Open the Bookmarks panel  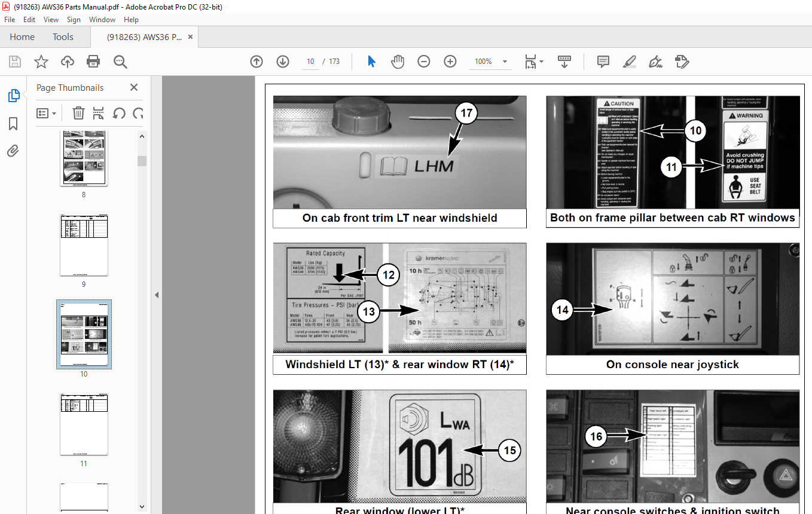13,124
